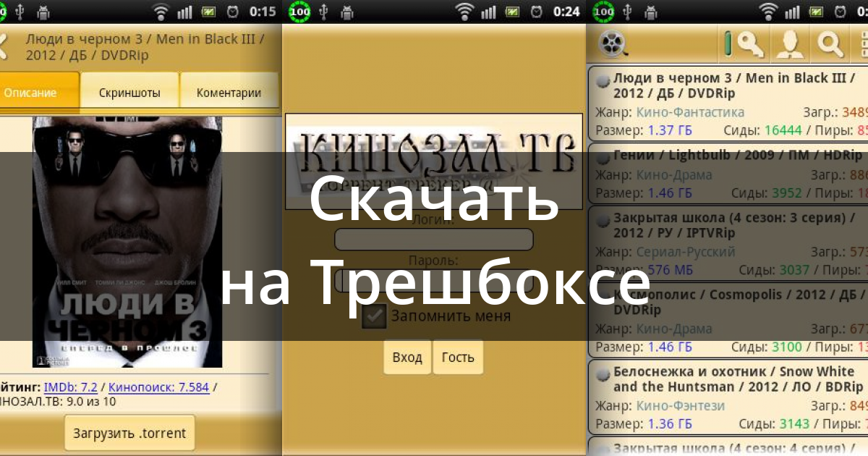Tap the battery charging icon beside 0:24
The height and width of the screenshot is (456, 868).
513,12
